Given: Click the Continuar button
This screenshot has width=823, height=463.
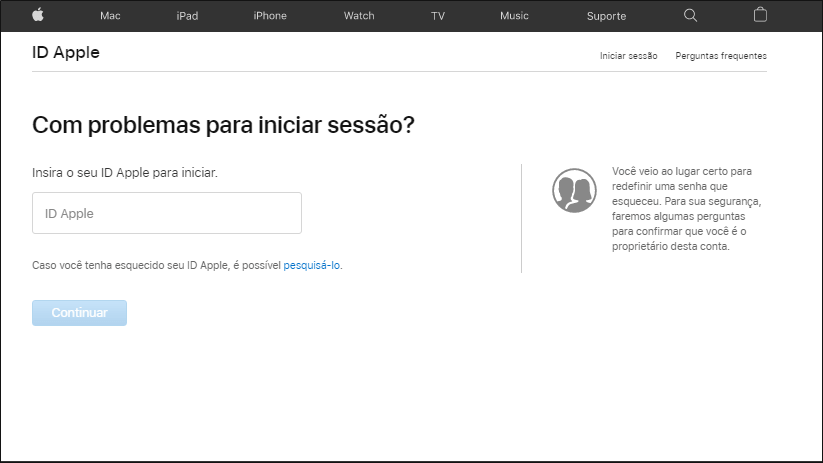Looking at the screenshot, I should pos(79,313).
